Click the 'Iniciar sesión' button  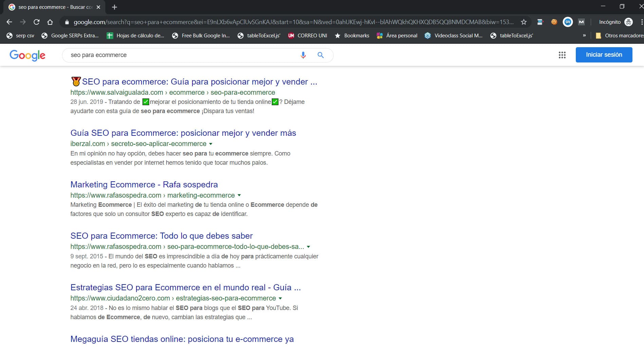pos(604,55)
